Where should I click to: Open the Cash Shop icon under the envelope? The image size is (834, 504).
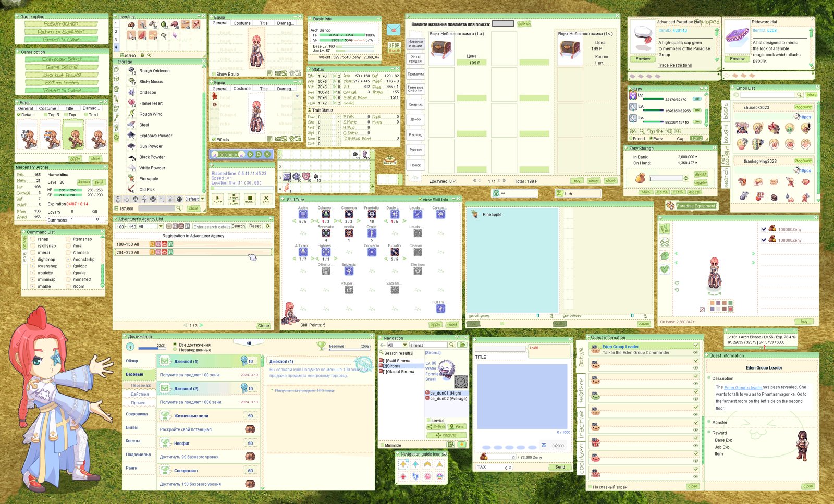pyautogui.click(x=394, y=47)
